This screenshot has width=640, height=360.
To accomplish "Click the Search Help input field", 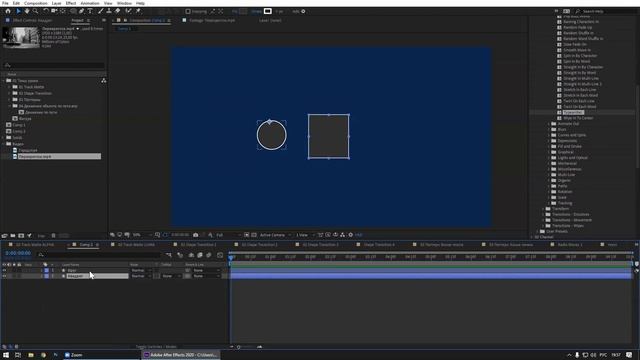I will point(607,11).
